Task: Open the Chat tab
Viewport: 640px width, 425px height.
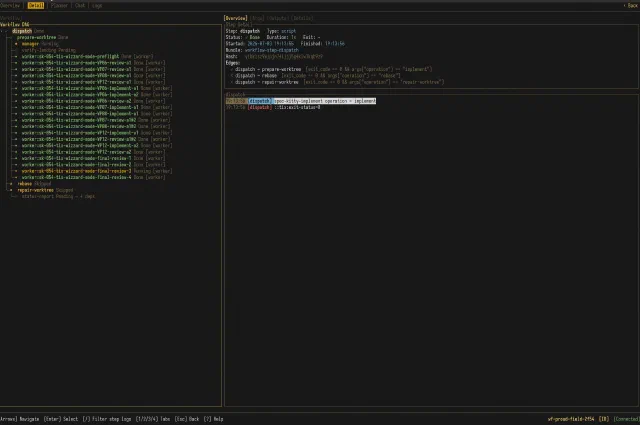Action: (x=80, y=6)
